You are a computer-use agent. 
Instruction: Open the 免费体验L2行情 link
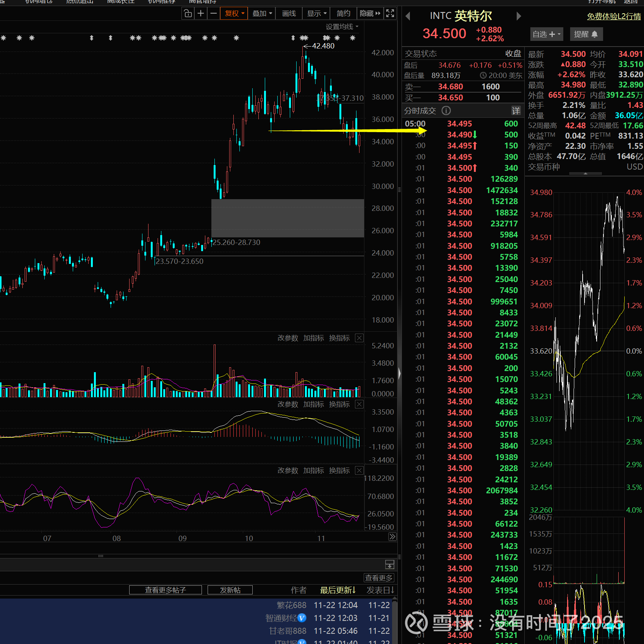[x=614, y=16]
